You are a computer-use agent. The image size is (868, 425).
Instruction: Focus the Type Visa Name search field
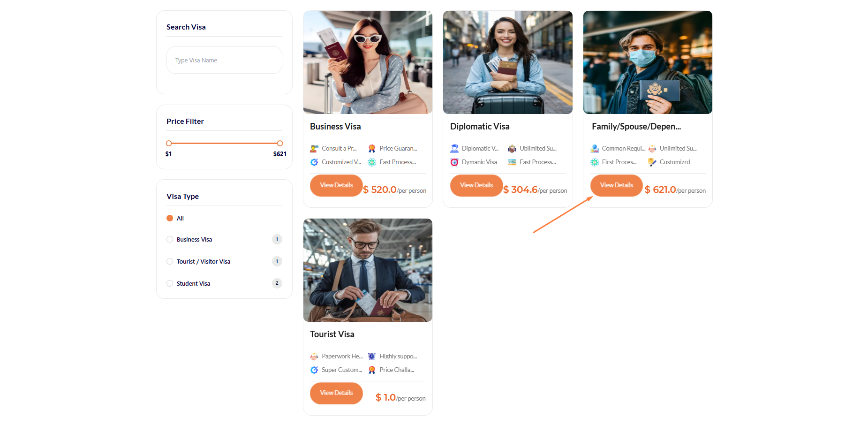click(x=224, y=60)
